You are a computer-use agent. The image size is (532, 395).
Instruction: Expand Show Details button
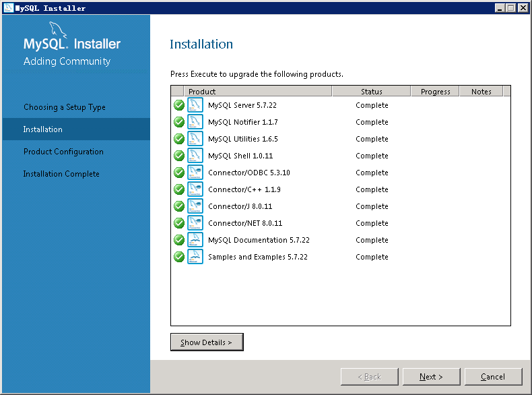(207, 342)
